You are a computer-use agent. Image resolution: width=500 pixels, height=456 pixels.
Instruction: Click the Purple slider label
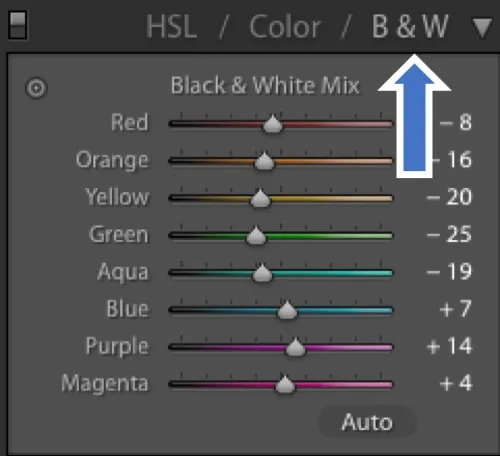point(117,347)
